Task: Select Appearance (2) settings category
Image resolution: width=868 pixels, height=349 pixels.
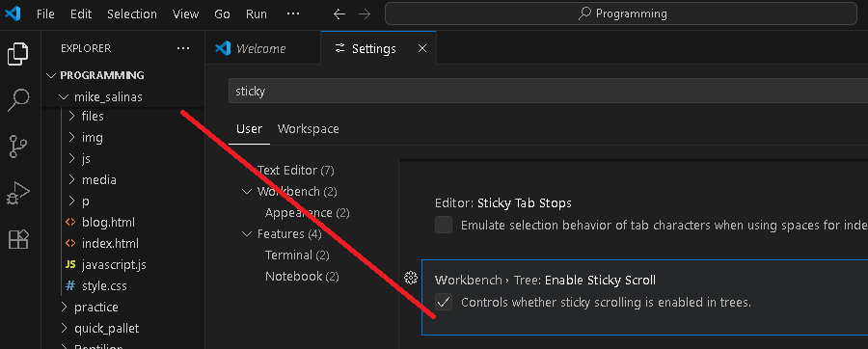Action: tap(308, 213)
